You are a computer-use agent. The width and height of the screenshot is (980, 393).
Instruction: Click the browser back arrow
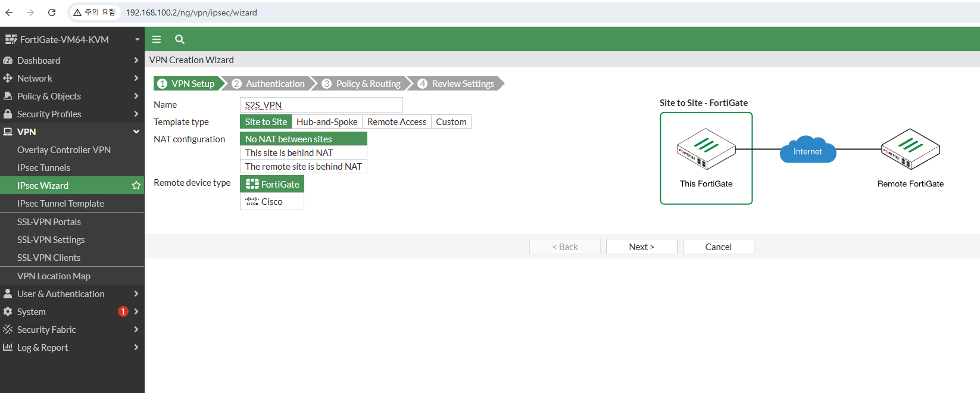[x=9, y=12]
